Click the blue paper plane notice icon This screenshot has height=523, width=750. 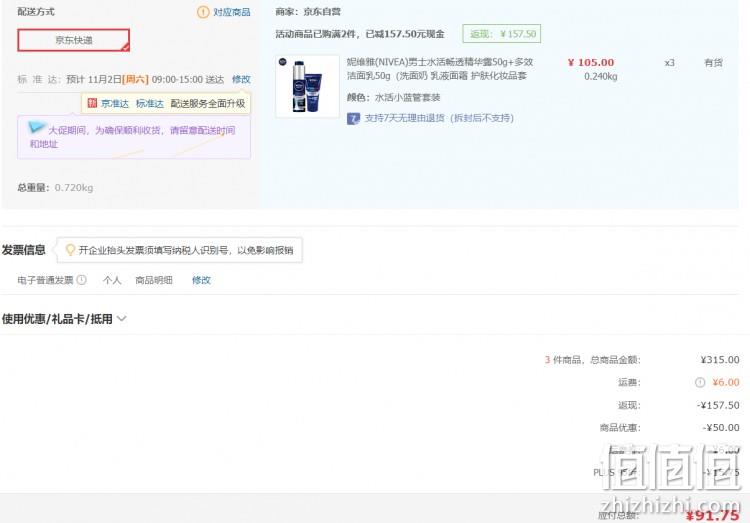tap(36, 127)
